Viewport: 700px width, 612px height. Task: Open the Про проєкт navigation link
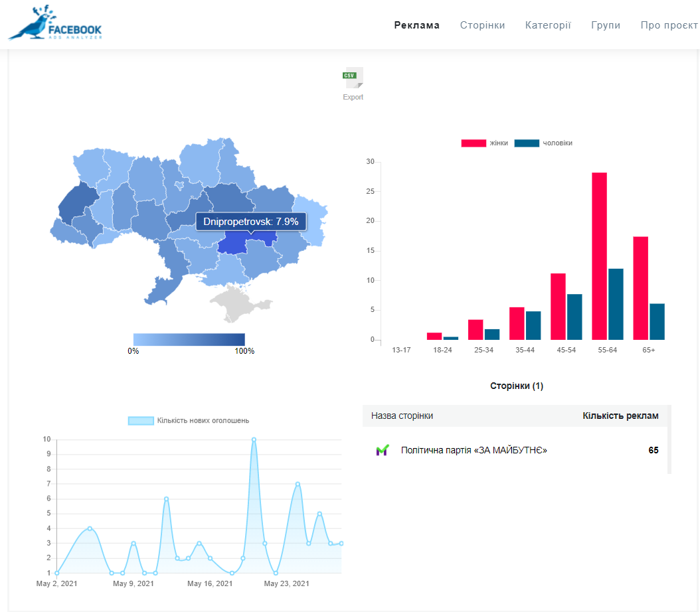click(669, 25)
